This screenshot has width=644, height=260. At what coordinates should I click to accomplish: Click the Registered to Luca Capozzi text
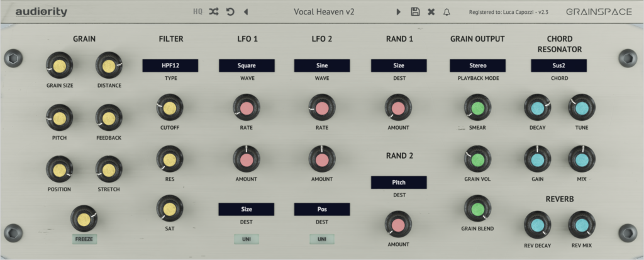(x=508, y=13)
